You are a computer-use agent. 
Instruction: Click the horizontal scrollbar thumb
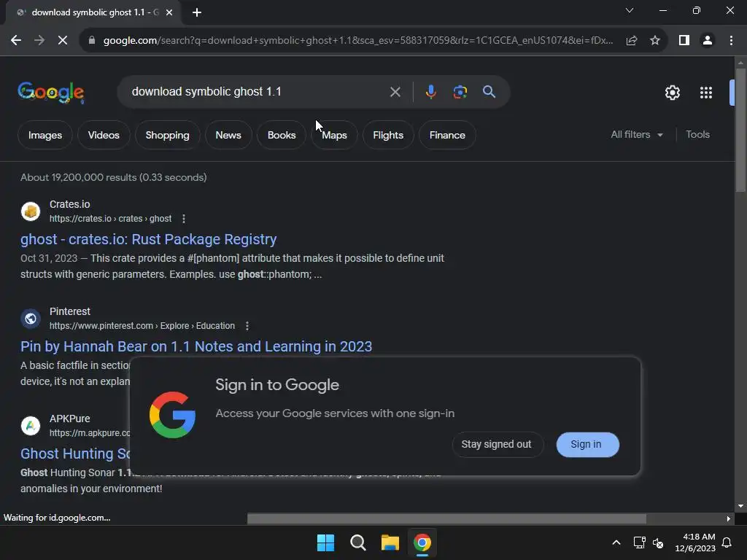(x=446, y=518)
